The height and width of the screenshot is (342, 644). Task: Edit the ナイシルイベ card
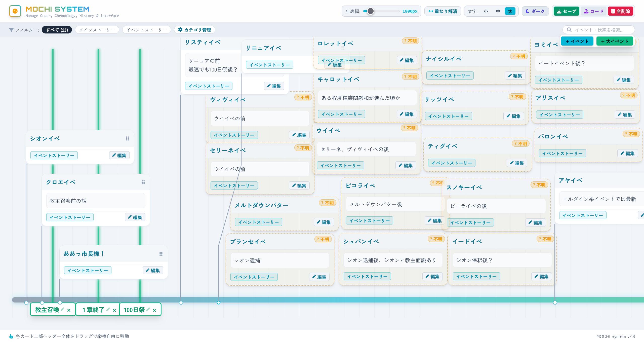click(515, 75)
